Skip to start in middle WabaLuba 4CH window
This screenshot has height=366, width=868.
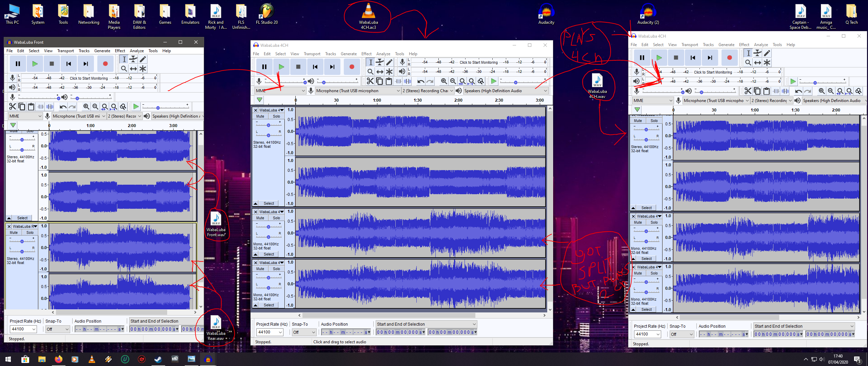(x=315, y=67)
